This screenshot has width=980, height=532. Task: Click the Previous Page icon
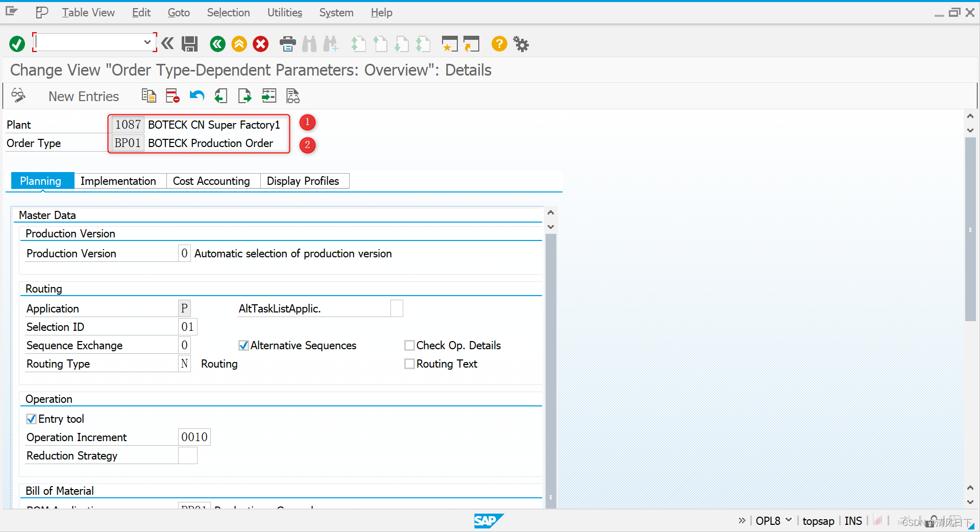380,44
